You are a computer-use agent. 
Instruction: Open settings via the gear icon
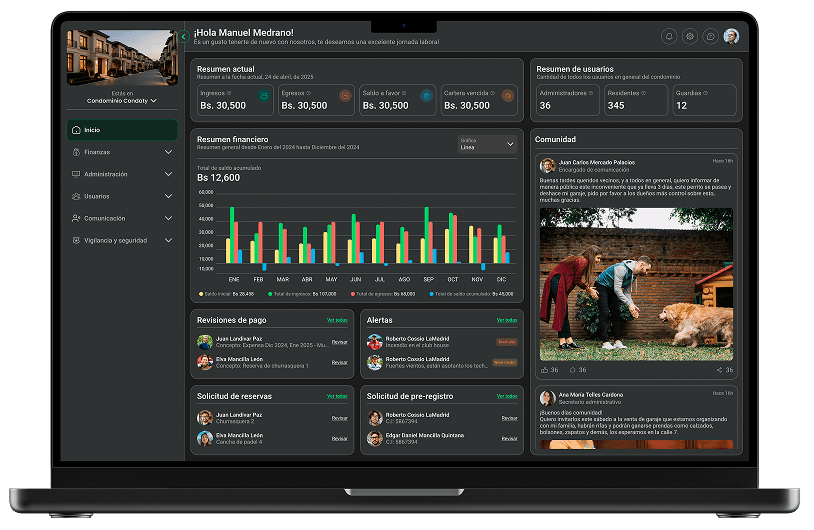[690, 36]
